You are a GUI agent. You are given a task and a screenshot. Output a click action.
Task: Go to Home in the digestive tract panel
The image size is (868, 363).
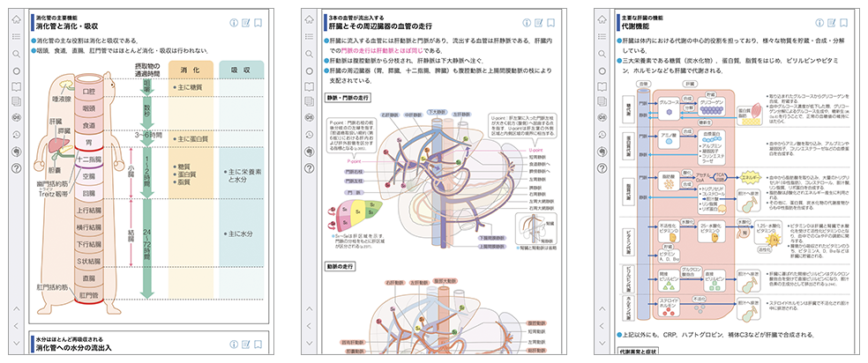(17, 20)
